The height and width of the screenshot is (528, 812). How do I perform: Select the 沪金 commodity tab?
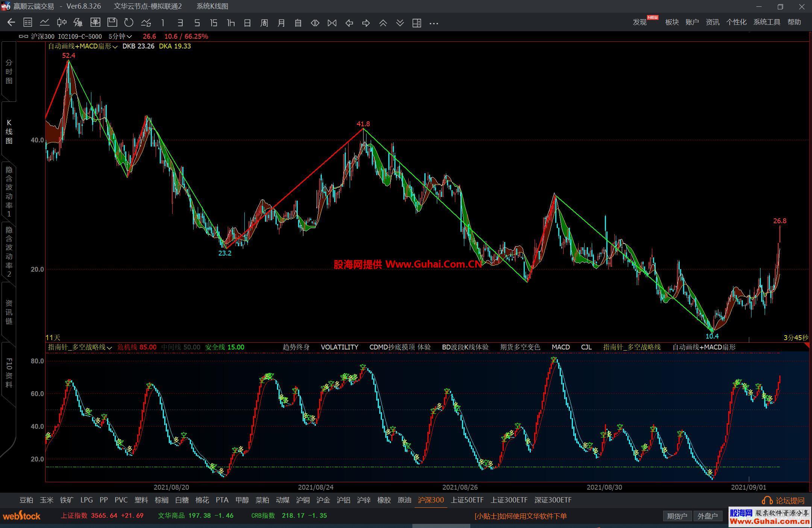323,500
